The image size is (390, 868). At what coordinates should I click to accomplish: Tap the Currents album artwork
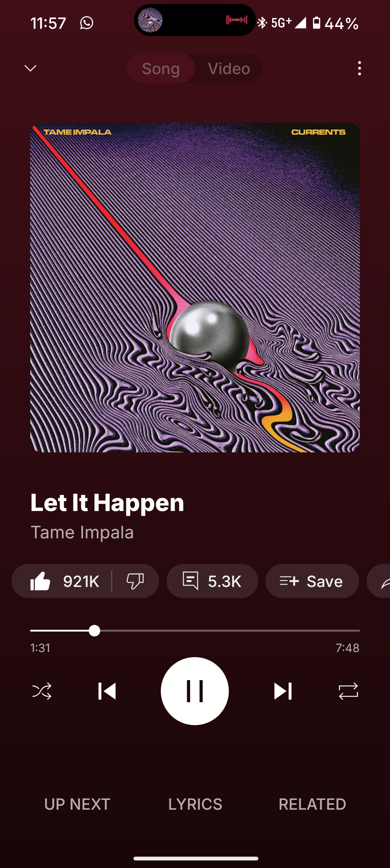click(x=195, y=288)
